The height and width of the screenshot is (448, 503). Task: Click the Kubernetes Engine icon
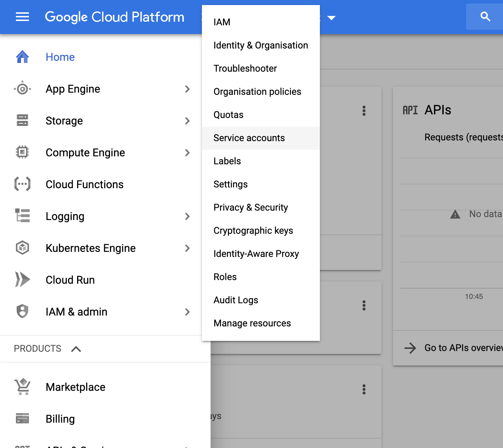click(22, 248)
